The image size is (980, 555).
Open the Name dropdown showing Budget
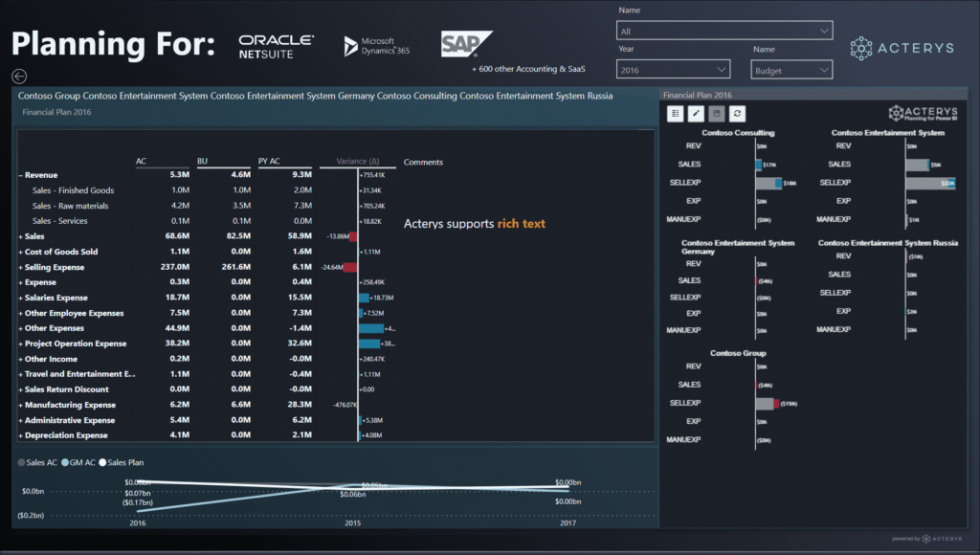[791, 70]
